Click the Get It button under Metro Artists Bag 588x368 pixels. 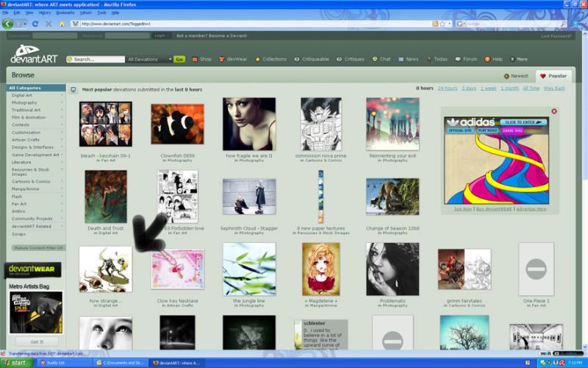coord(37,342)
